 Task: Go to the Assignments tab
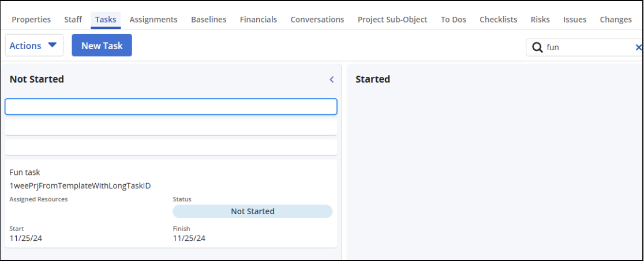pyautogui.click(x=153, y=20)
